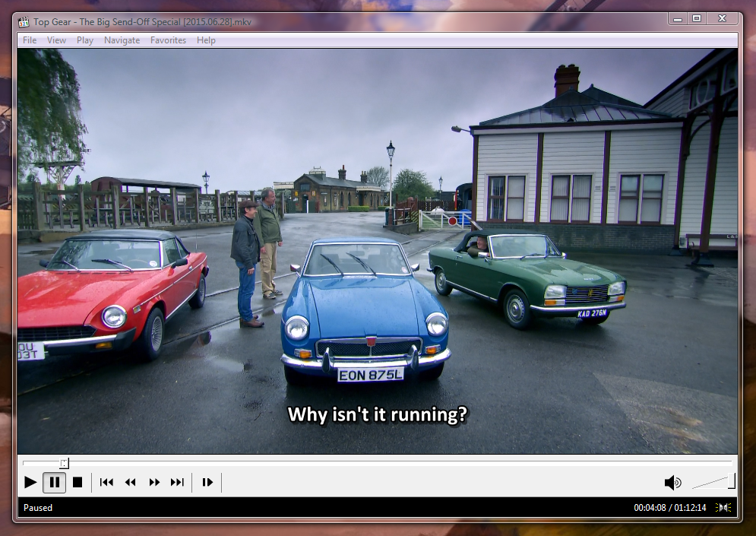Image resolution: width=756 pixels, height=536 pixels.
Task: Increase playback speed with fast-forward icon
Action: [x=154, y=482]
